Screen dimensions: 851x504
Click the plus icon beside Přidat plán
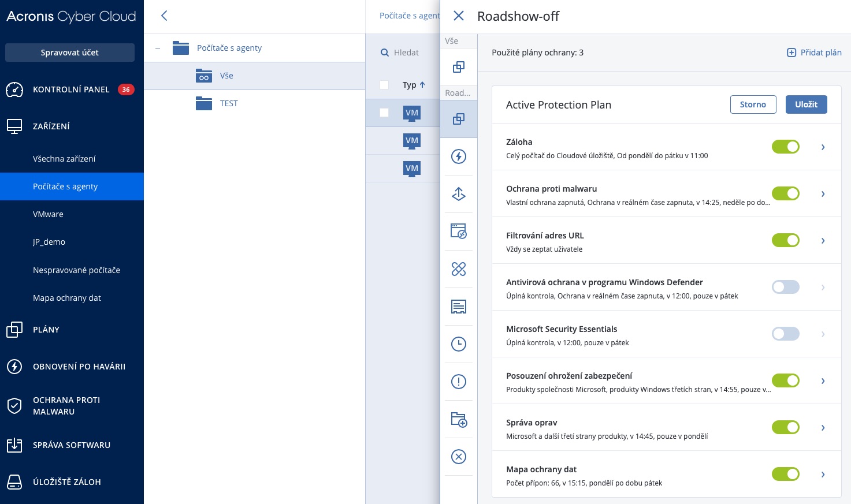(791, 53)
